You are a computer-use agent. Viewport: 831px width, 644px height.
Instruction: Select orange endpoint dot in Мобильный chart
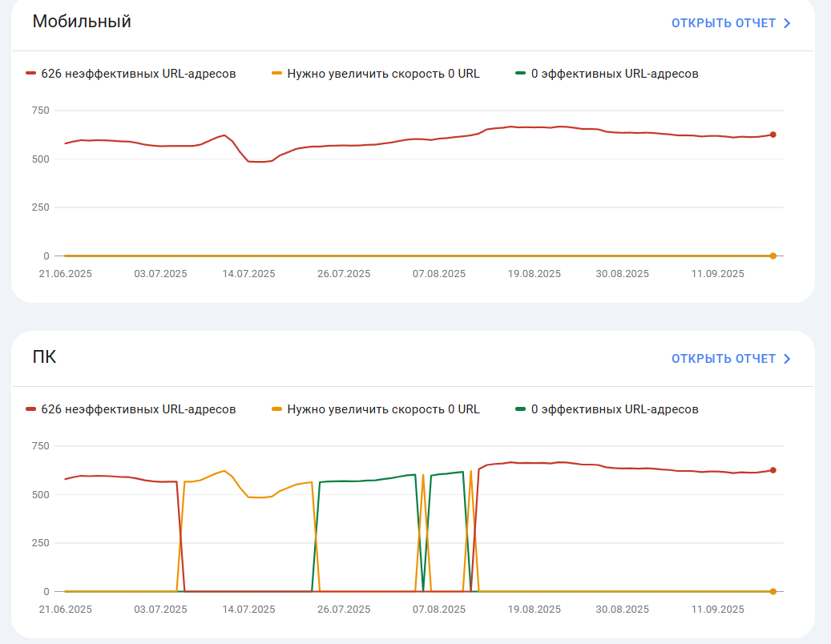coord(773,256)
